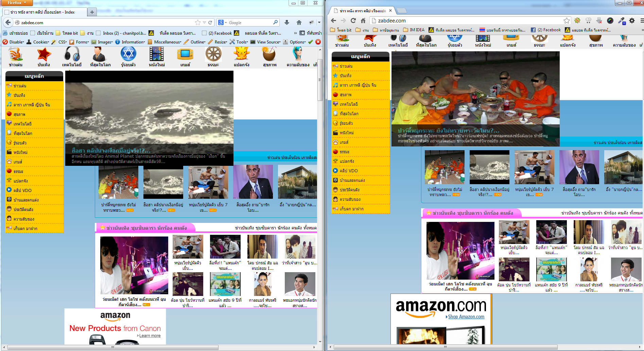The height and width of the screenshot is (351, 644).
Task: Click Firefox's back arrow button
Action: click(8, 22)
